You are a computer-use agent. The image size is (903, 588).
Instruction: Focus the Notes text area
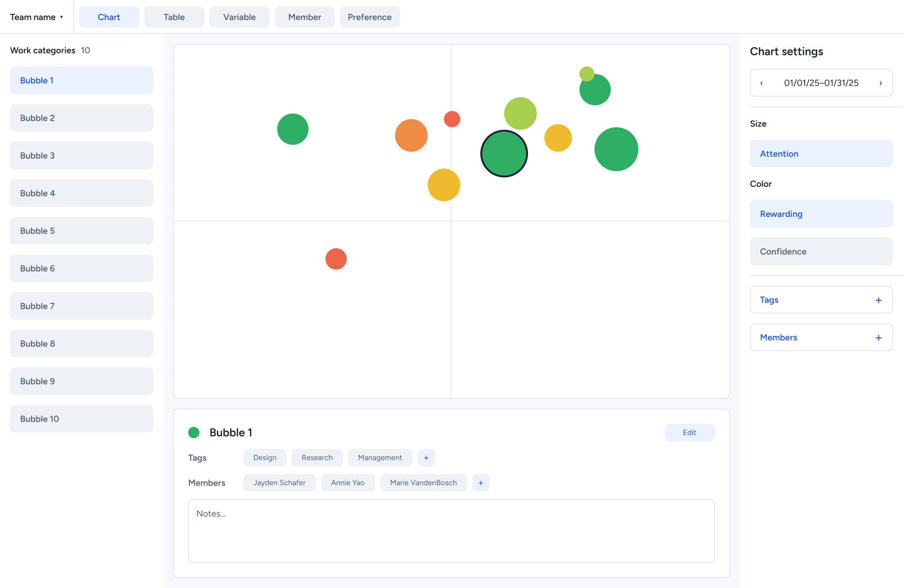pyautogui.click(x=451, y=531)
